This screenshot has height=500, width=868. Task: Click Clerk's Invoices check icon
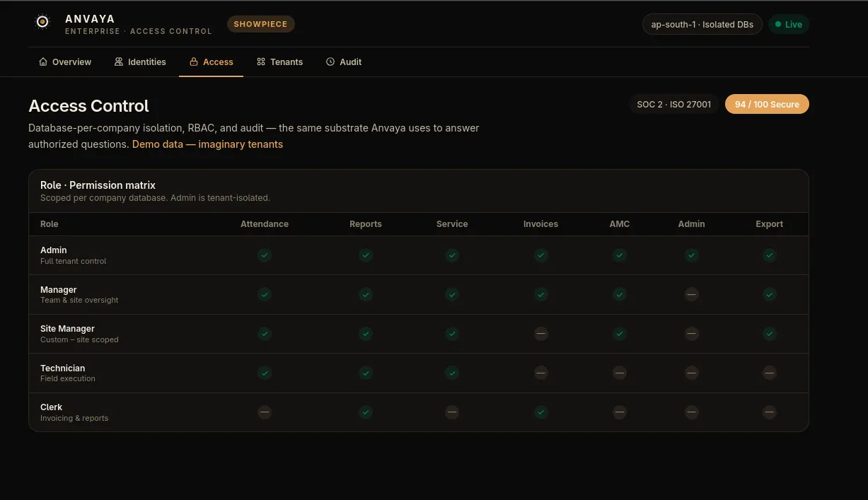tap(541, 412)
